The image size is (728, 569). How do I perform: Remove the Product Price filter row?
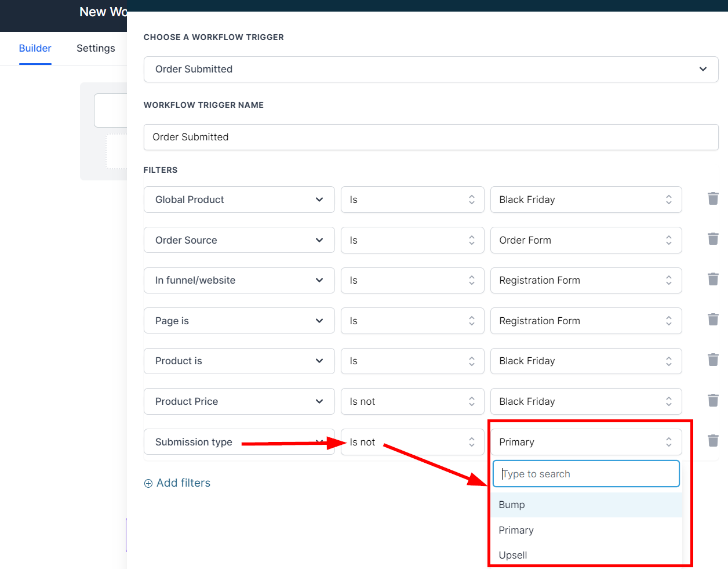coord(713,401)
